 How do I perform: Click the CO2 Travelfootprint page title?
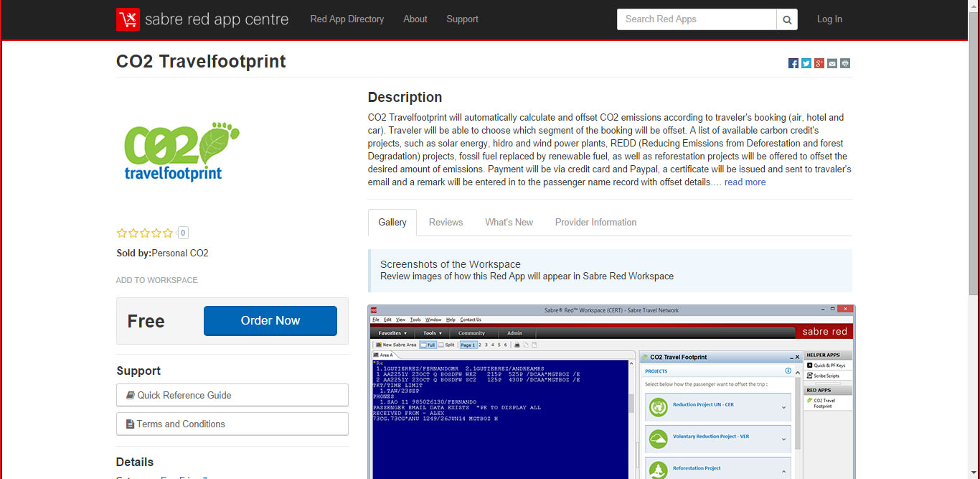pyautogui.click(x=201, y=62)
